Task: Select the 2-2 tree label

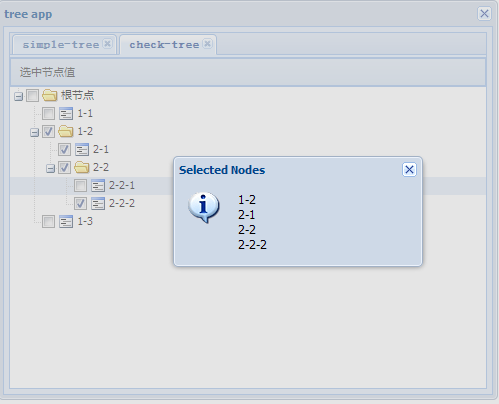Action: tap(101, 167)
